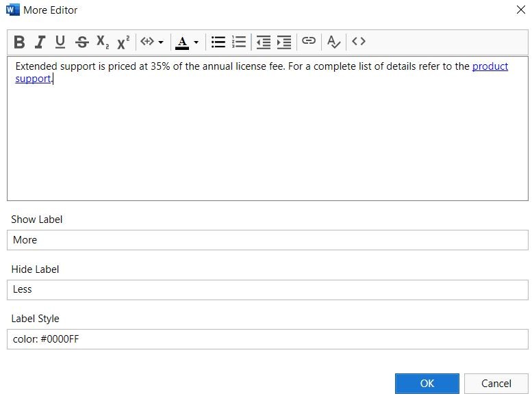Image resolution: width=532 pixels, height=398 pixels.
Task: Apply strikethrough formatting
Action: (x=82, y=42)
